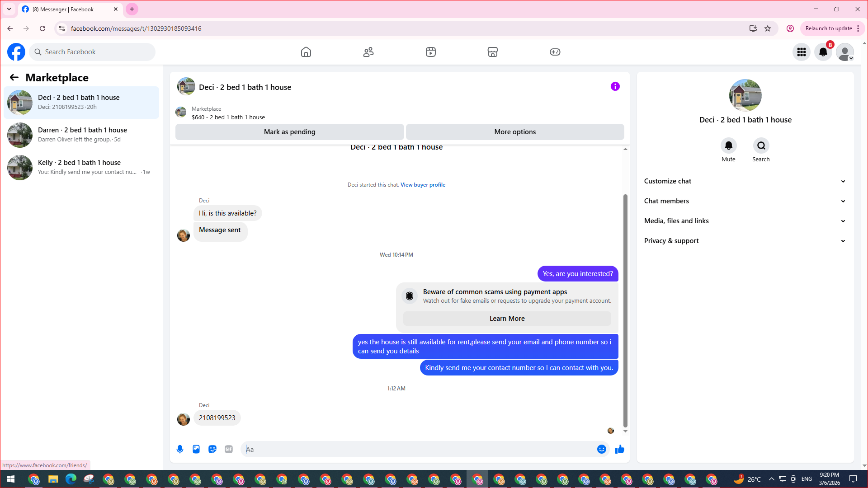Click Mark as pending button
This screenshot has width=868, height=488.
[x=289, y=132]
